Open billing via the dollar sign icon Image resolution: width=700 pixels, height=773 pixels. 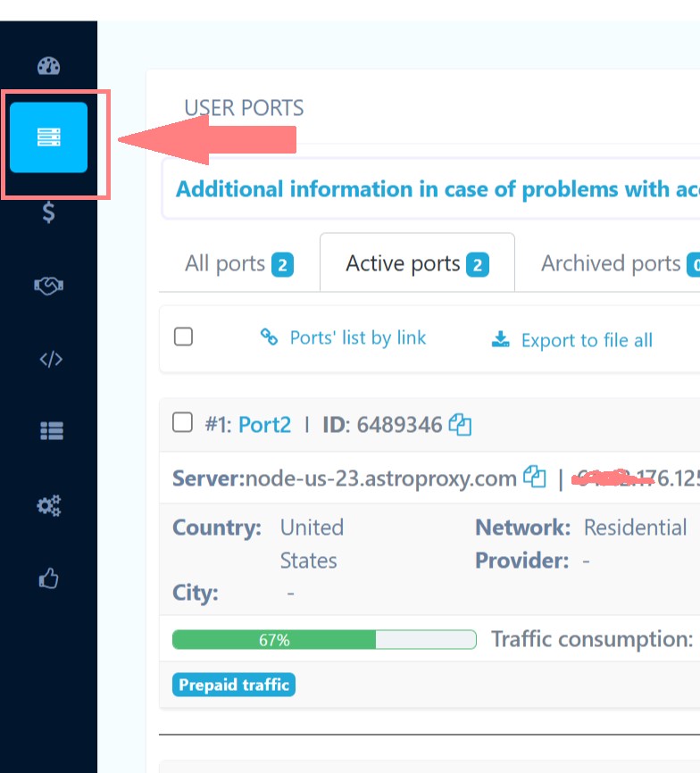48,213
